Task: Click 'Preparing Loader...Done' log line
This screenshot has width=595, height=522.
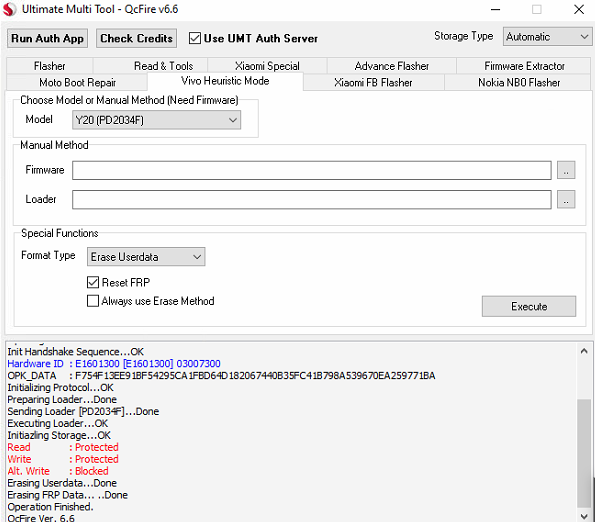Action: coord(62,399)
